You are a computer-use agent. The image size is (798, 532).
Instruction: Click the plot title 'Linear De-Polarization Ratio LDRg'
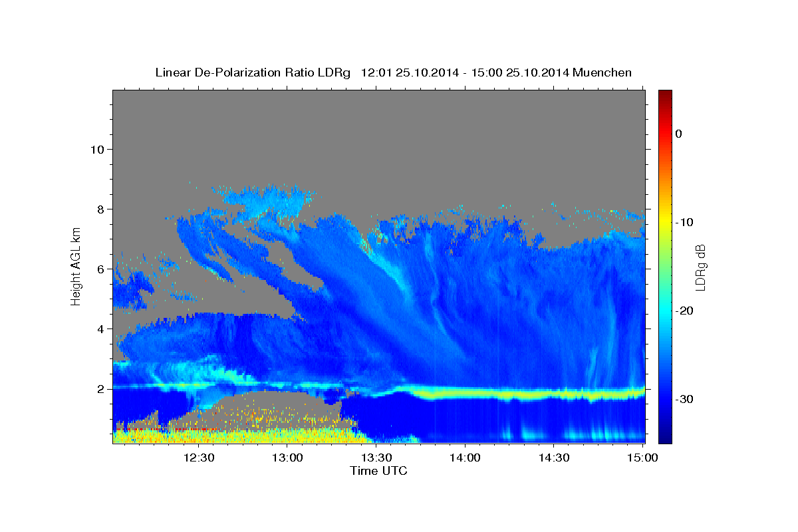coord(253,72)
